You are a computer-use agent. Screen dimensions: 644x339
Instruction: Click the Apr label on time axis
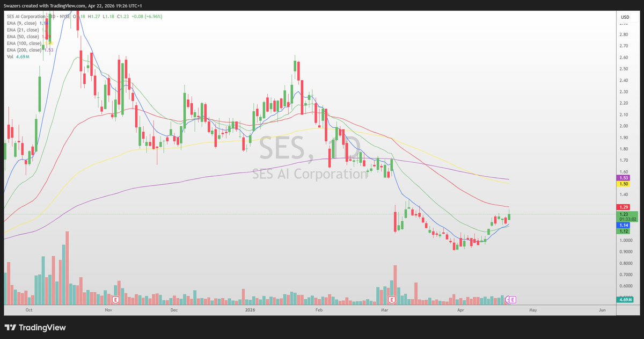(460, 310)
